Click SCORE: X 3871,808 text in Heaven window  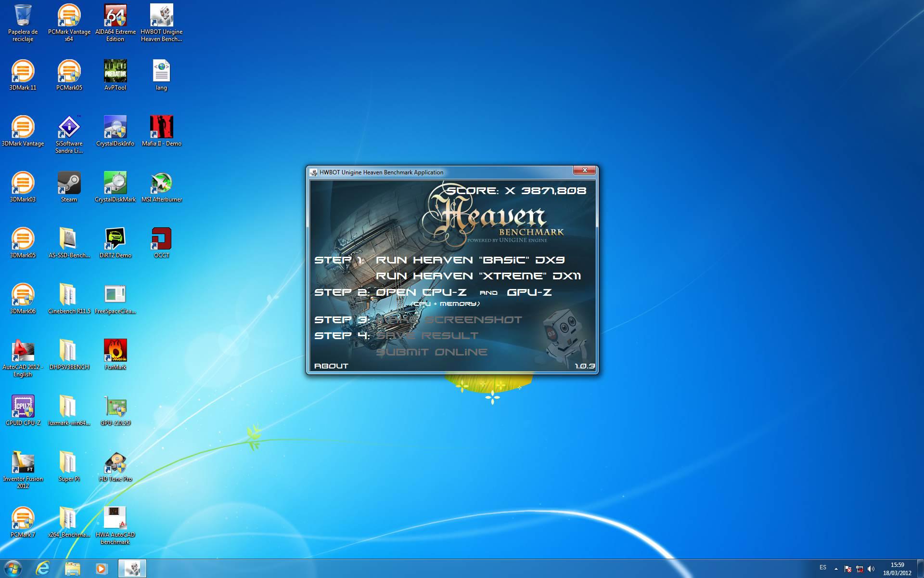[516, 191]
